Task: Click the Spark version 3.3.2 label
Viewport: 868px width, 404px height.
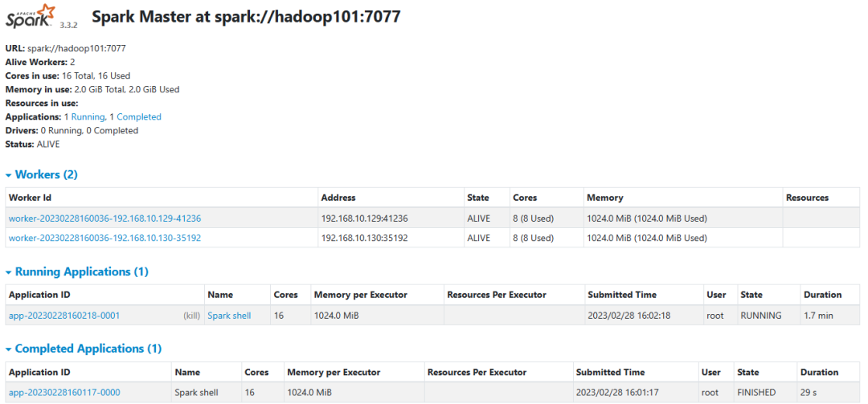Action: [68, 25]
